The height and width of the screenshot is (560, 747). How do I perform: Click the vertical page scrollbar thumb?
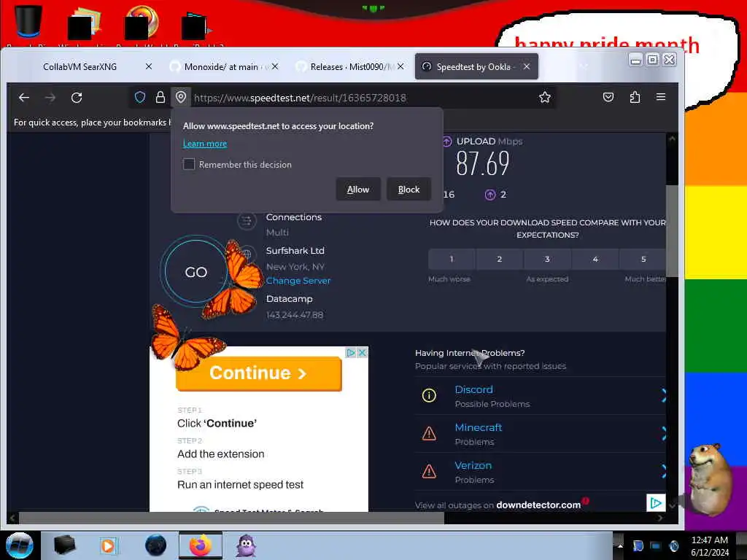[x=672, y=230]
